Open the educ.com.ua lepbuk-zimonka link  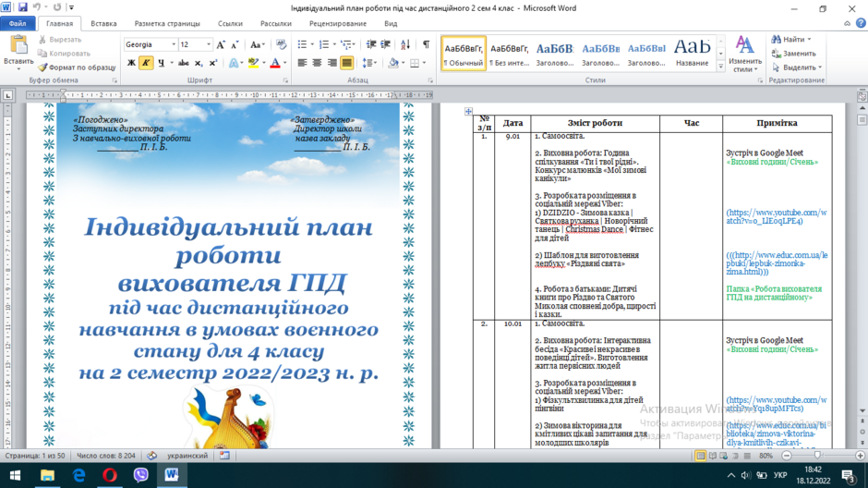[x=778, y=263]
